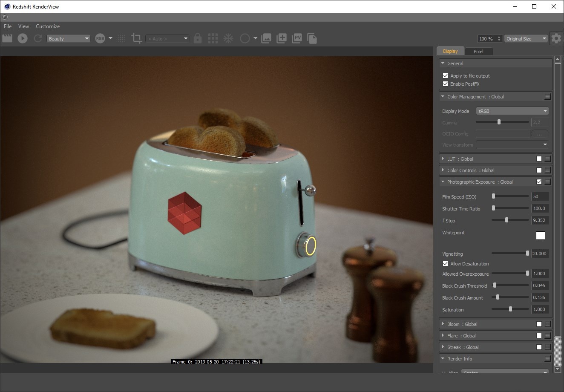Click the snowflake freeze icon

coord(229,38)
